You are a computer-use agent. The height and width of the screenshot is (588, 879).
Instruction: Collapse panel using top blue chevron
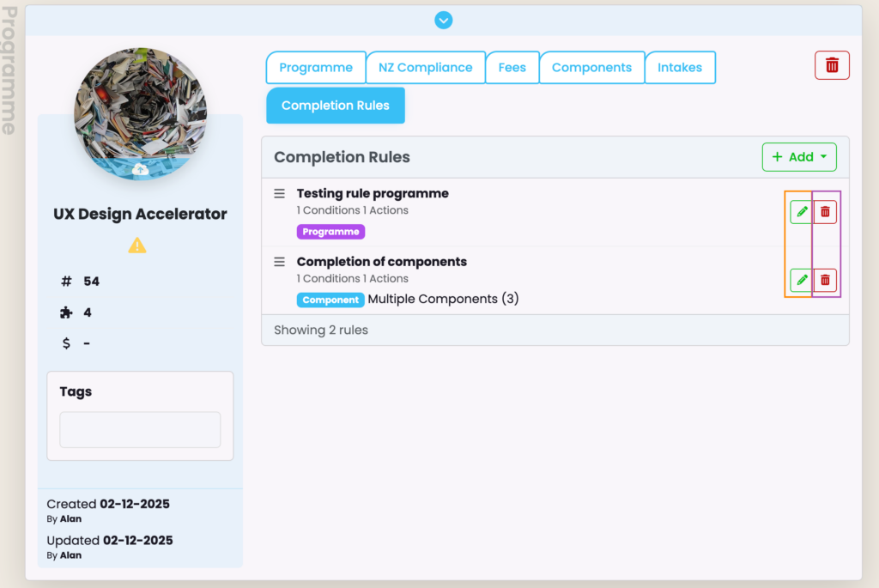pos(443,20)
